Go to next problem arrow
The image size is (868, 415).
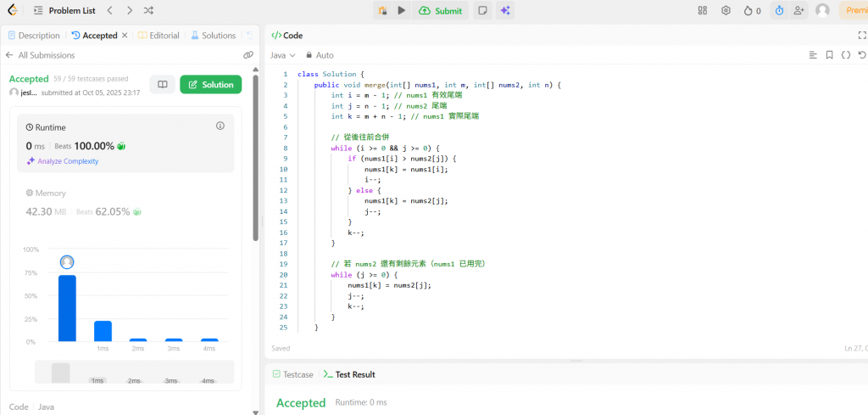[x=129, y=10]
